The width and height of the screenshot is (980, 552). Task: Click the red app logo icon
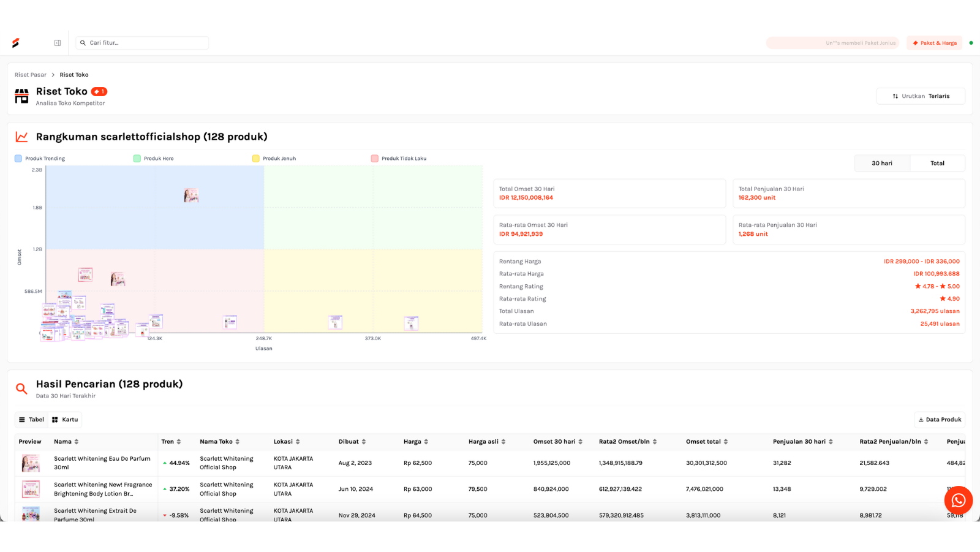point(16,43)
